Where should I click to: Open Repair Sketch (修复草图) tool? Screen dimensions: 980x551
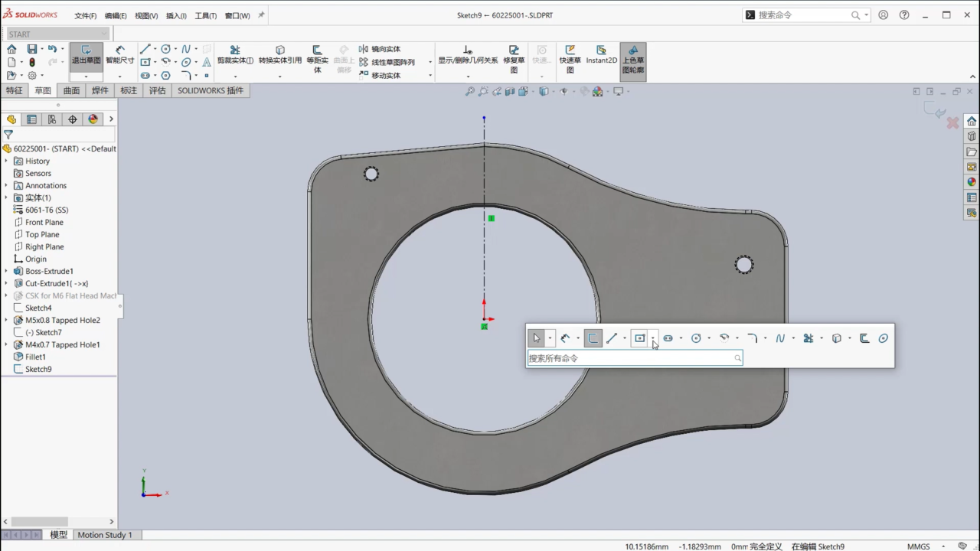(514, 60)
